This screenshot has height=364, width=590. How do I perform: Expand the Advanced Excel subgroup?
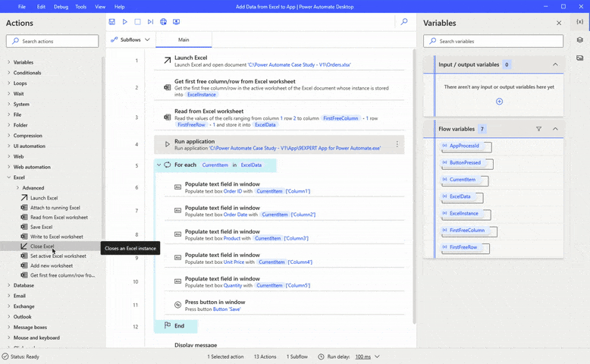[17, 187]
